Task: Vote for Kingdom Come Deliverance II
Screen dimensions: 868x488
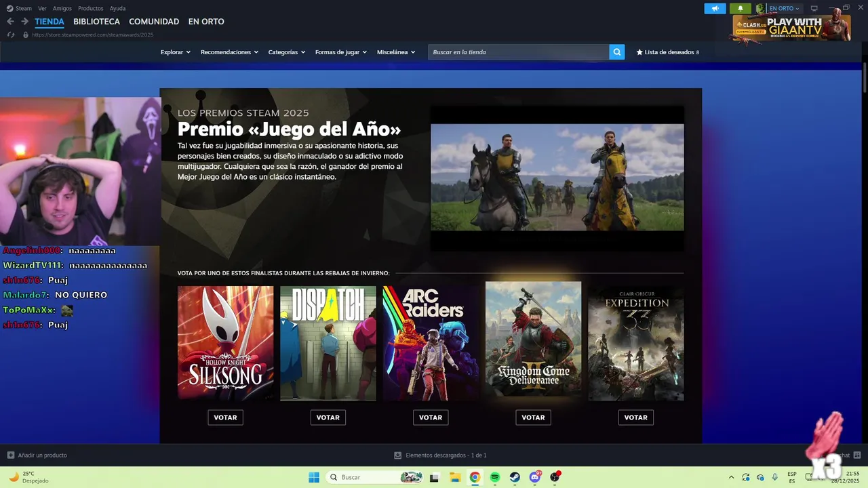Action: (x=533, y=418)
